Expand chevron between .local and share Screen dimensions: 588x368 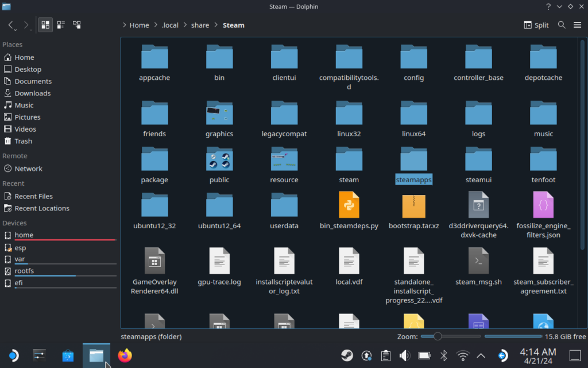click(x=185, y=25)
